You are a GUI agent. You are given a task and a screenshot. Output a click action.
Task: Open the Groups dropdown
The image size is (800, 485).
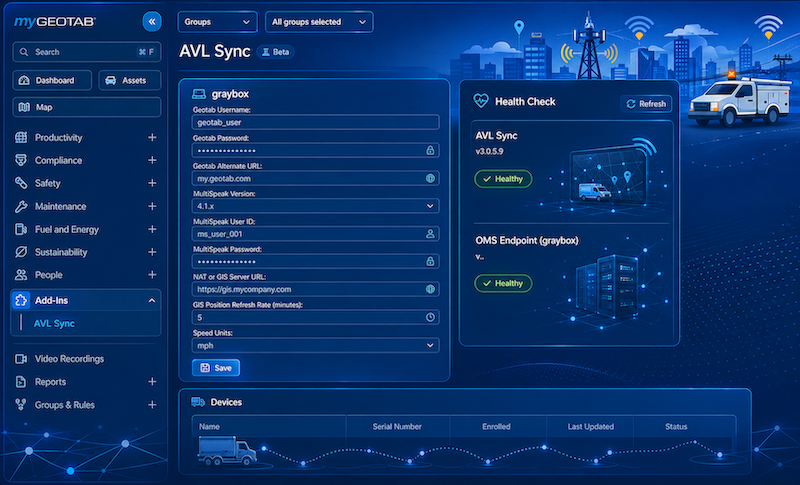[x=217, y=22]
